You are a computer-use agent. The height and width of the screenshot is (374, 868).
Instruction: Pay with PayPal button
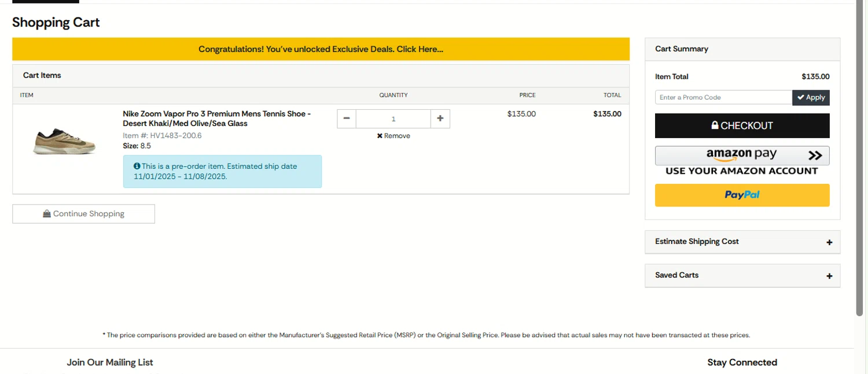(x=742, y=195)
